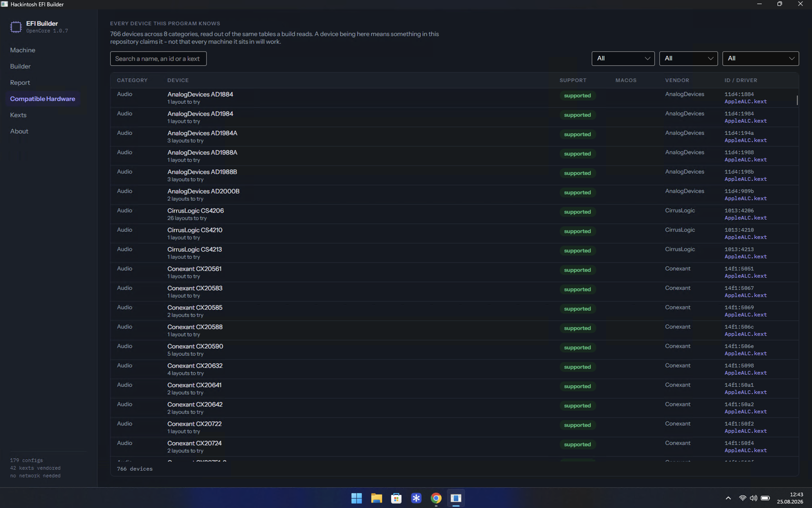Click the CATEGORY column header
Viewport: 812px width, 508px height.
click(x=132, y=80)
